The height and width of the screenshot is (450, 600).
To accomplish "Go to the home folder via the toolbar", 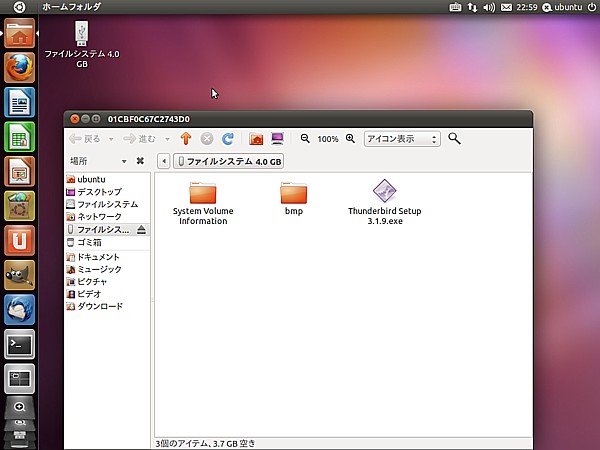I will coord(256,139).
